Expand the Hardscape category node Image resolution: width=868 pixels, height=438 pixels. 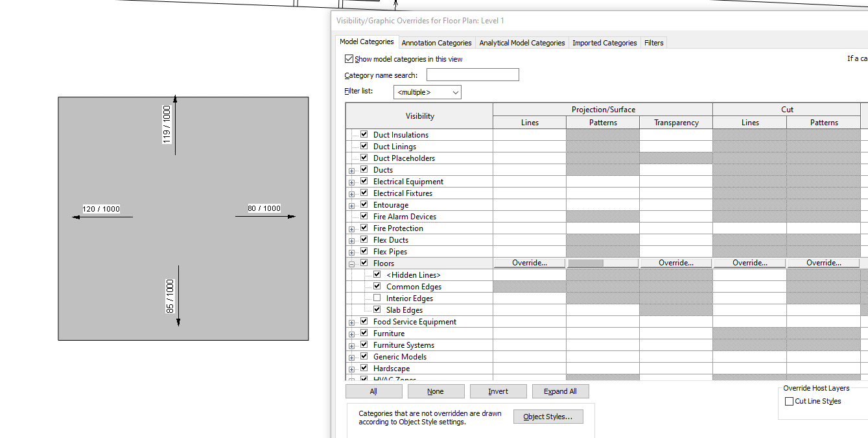pos(352,369)
